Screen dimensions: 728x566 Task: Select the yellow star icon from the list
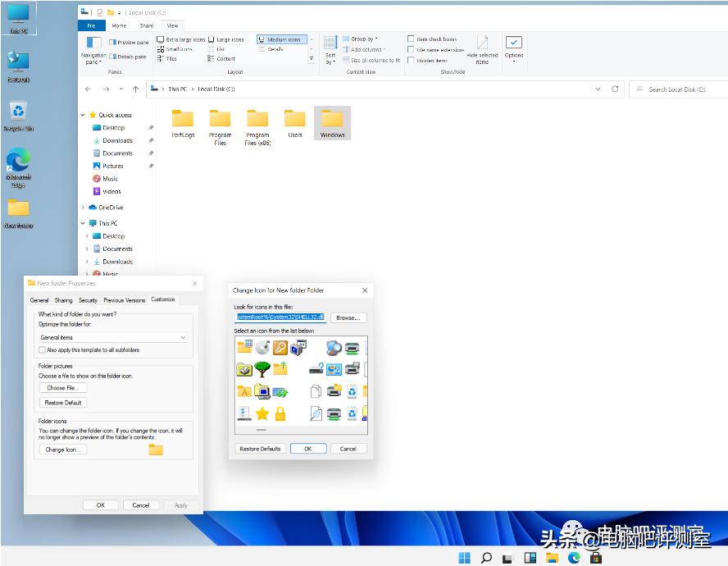262,413
